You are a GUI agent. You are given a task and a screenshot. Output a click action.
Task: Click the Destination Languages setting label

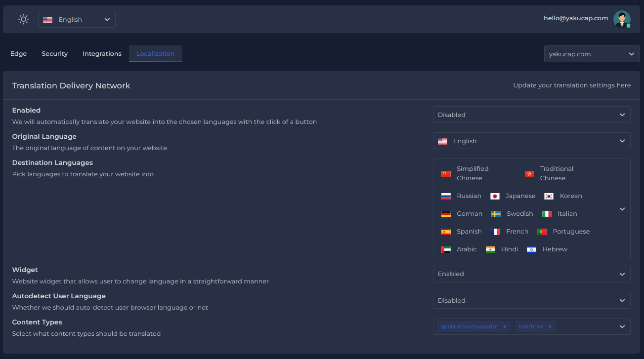coord(52,162)
